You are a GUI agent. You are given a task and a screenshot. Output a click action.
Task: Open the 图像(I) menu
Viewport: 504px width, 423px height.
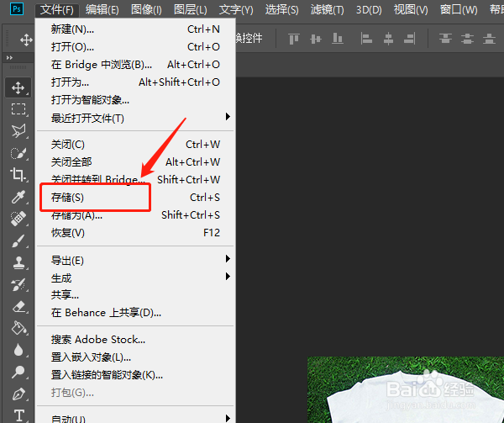(x=146, y=9)
